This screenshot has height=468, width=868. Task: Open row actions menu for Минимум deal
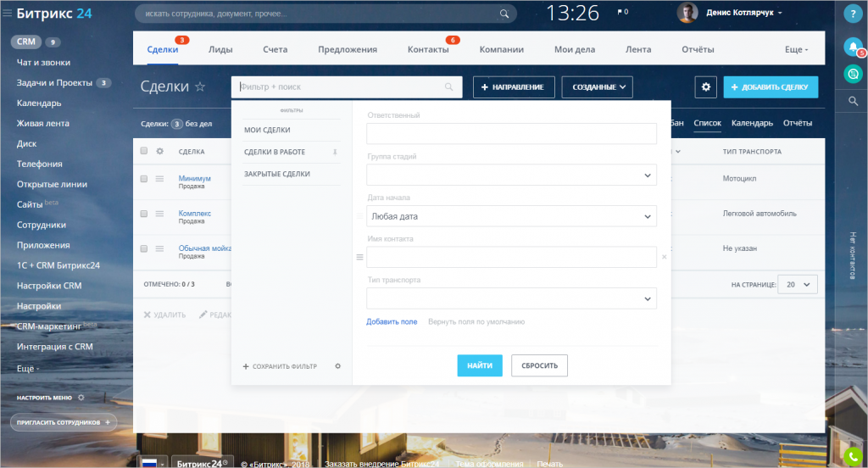coord(159,179)
